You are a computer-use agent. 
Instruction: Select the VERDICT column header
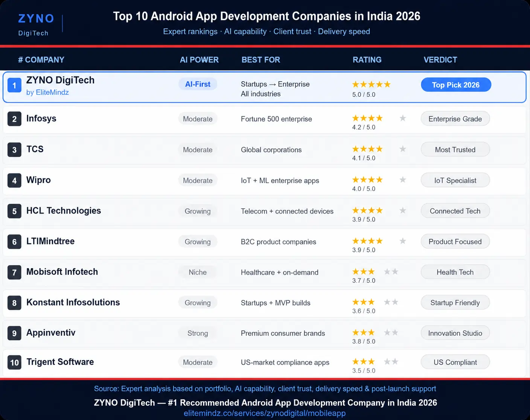pos(440,60)
